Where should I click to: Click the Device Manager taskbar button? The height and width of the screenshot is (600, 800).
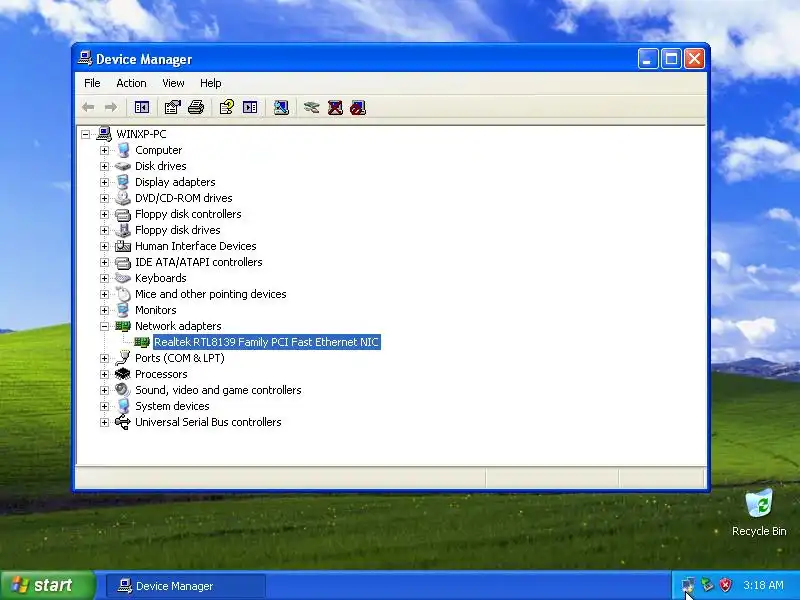pos(186,586)
